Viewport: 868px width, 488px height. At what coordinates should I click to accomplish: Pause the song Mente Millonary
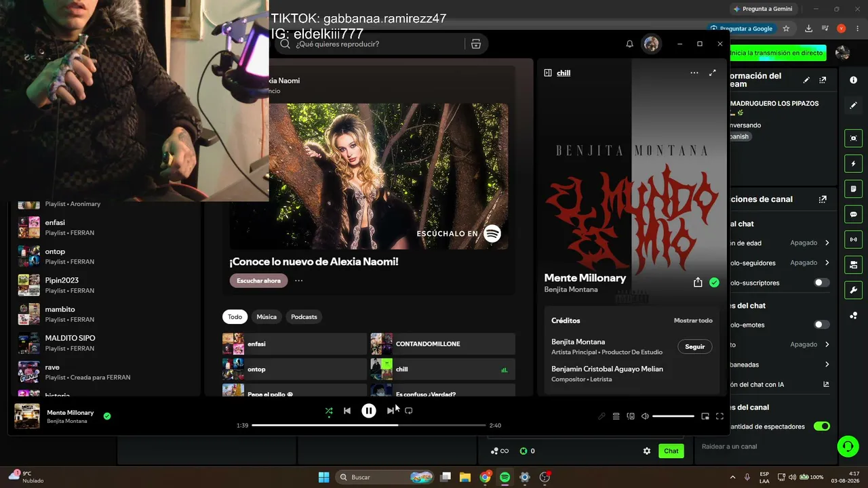tap(369, 411)
